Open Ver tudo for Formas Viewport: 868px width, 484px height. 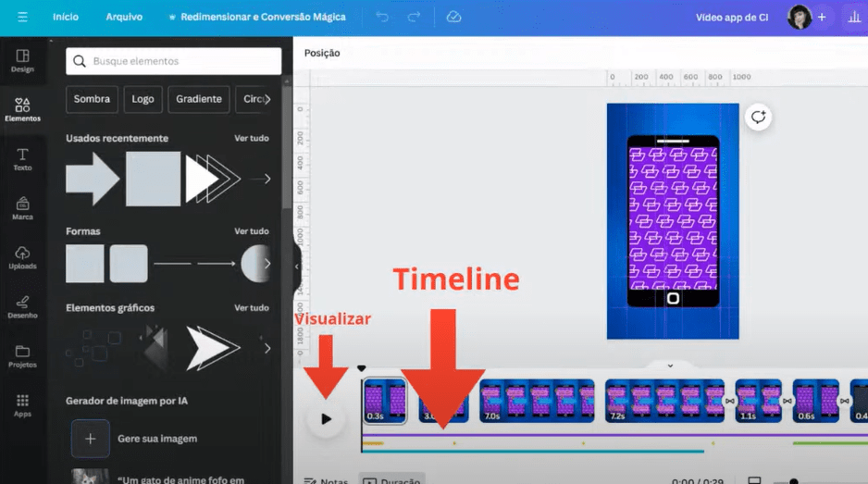252,231
